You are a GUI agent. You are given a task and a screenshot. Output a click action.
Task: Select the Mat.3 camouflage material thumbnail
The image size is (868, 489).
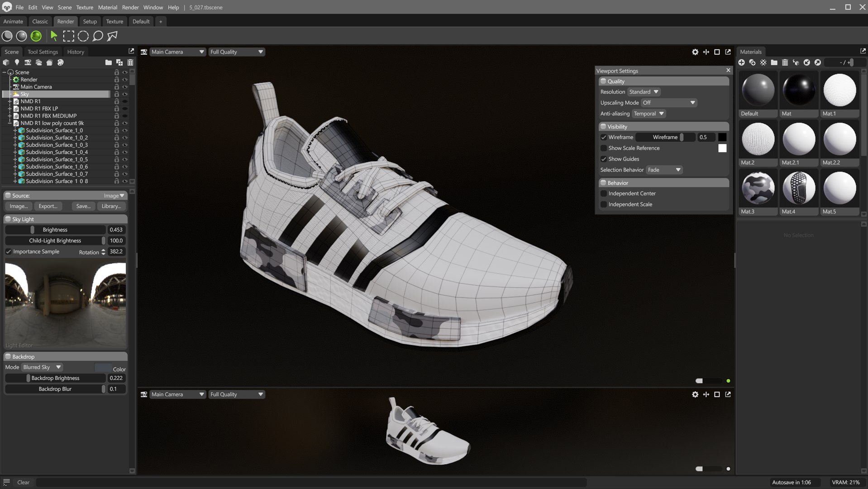pos(758,188)
